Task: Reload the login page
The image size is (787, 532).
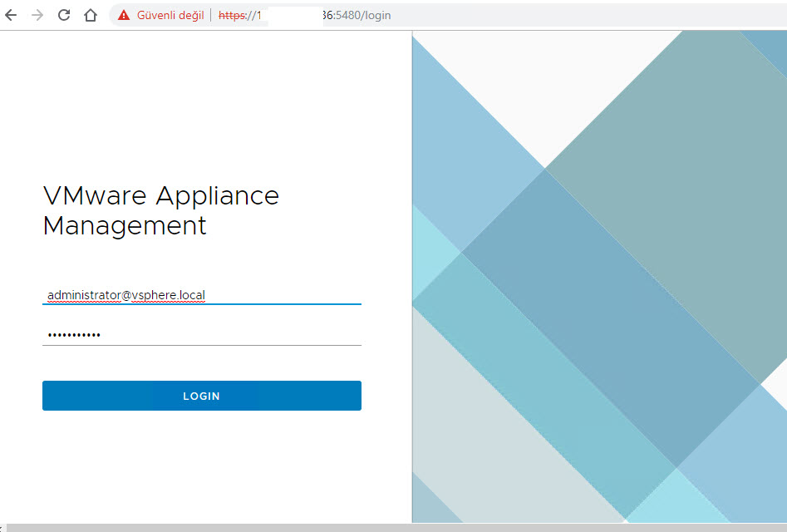Action: coord(64,15)
